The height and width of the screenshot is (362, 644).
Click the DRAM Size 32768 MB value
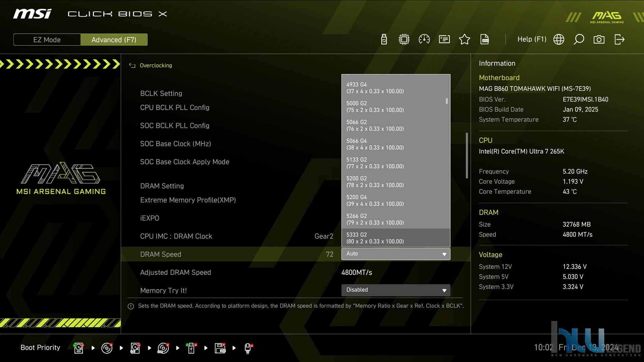click(x=577, y=224)
